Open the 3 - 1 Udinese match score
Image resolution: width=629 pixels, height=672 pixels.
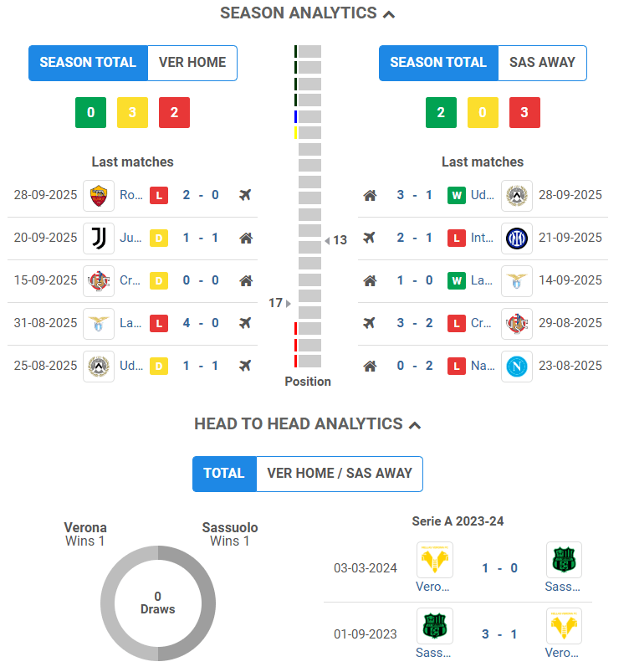[414, 195]
